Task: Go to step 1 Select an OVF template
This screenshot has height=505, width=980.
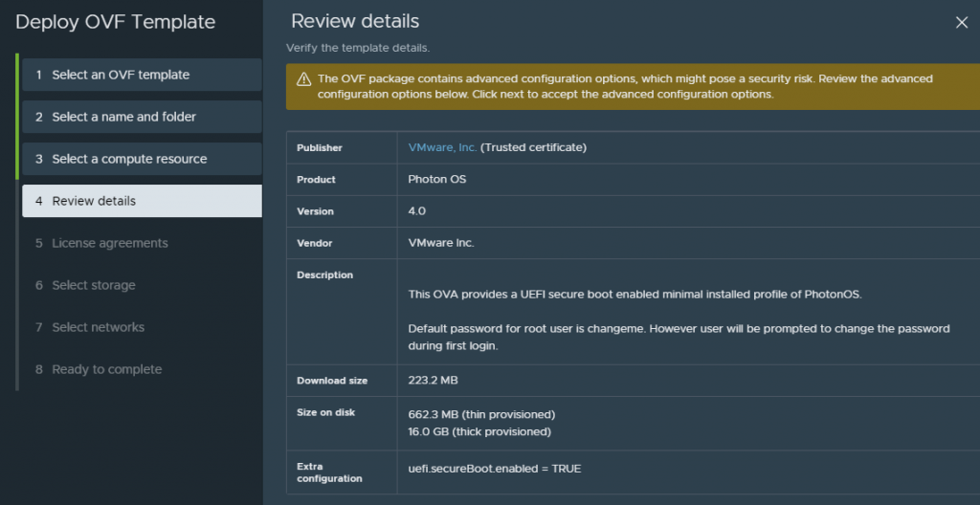Action: click(x=142, y=75)
